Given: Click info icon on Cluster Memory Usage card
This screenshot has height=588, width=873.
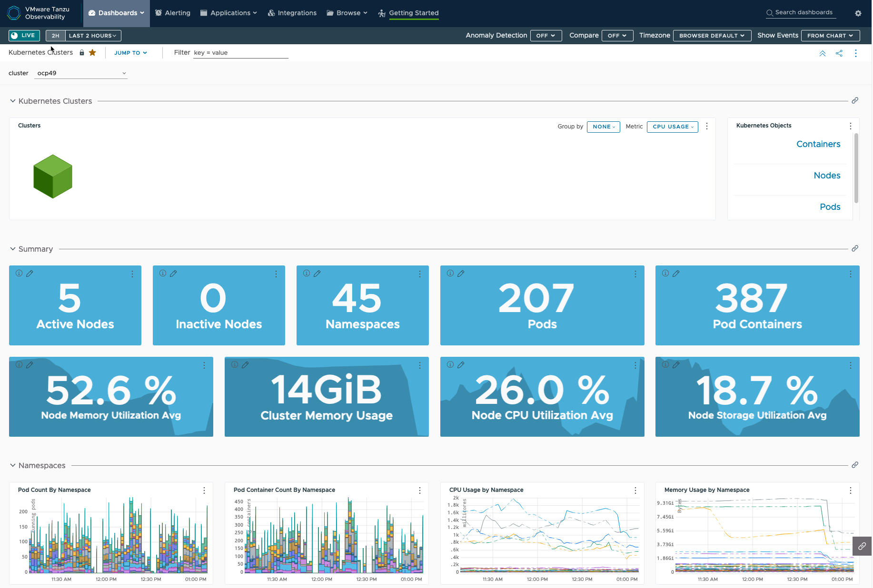Looking at the screenshot, I should click(235, 364).
